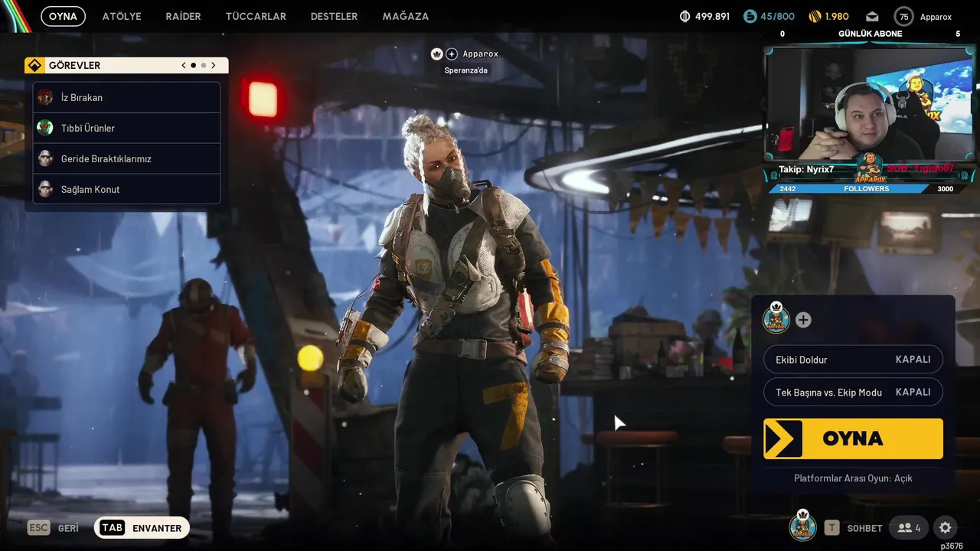Click the squad member avatar in play panel

tap(776, 318)
